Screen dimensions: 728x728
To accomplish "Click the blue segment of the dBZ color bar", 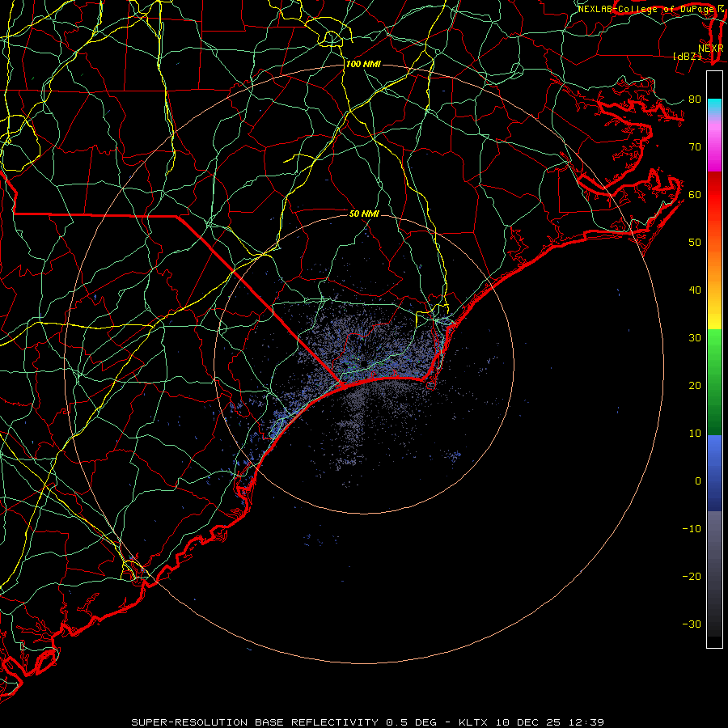I will click(714, 473).
